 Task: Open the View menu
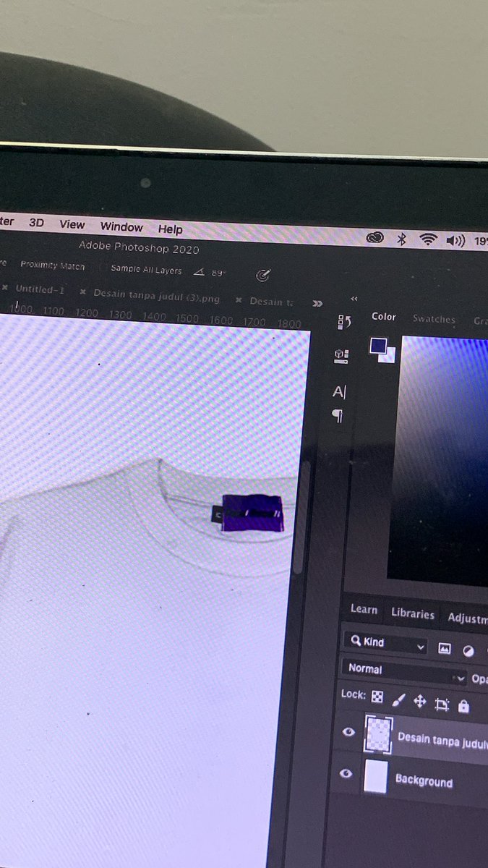pyautogui.click(x=72, y=225)
